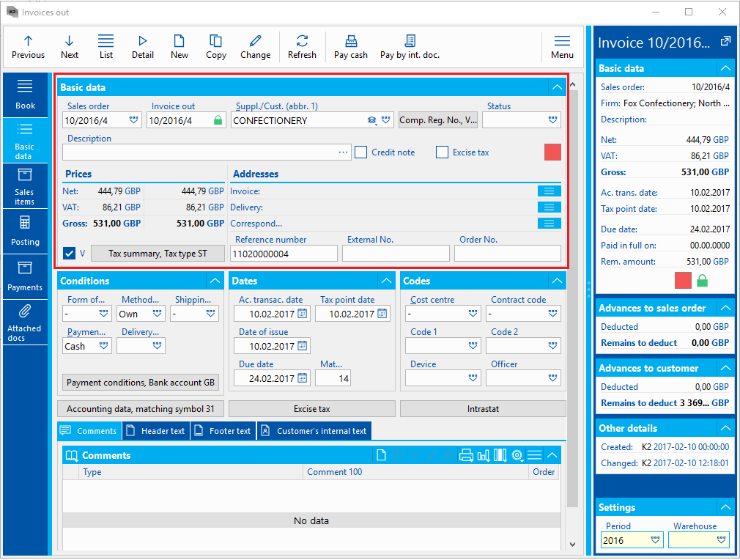Viewport: 740px width, 560px height.
Task: Expand the Cost centre dropdown
Action: coord(473,314)
